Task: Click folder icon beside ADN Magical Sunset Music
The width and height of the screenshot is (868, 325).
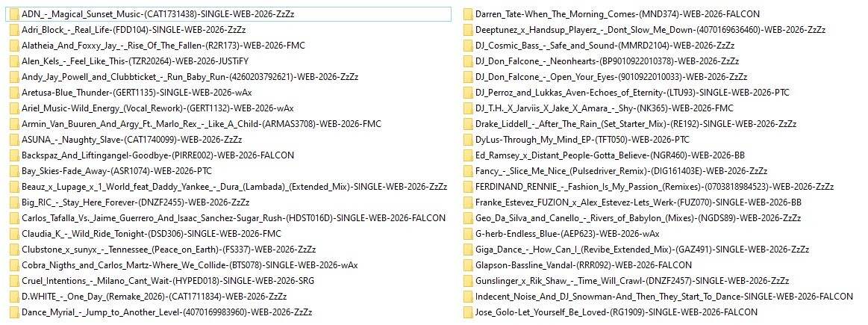Action: click(x=14, y=14)
